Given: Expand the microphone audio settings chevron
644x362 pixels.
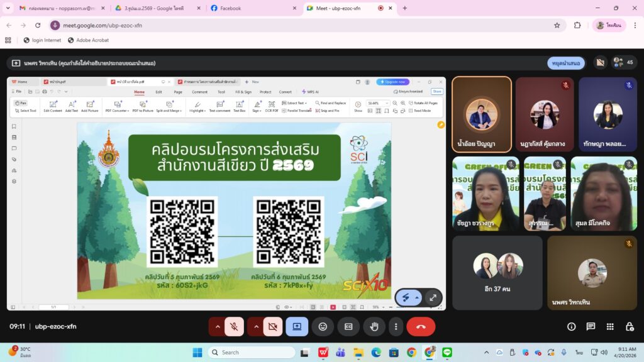Looking at the screenshot, I should pyautogui.click(x=218, y=327).
